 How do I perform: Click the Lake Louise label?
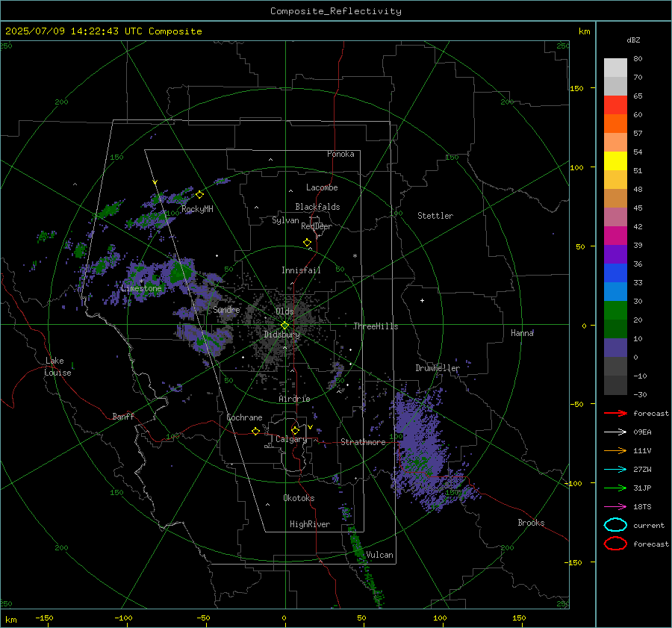pyautogui.click(x=57, y=367)
